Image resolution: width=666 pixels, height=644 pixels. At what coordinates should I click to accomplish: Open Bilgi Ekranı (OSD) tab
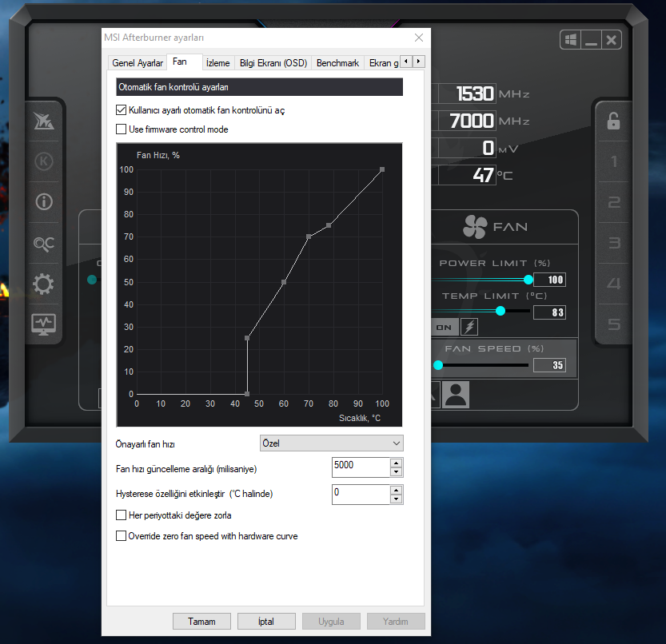pyautogui.click(x=273, y=63)
